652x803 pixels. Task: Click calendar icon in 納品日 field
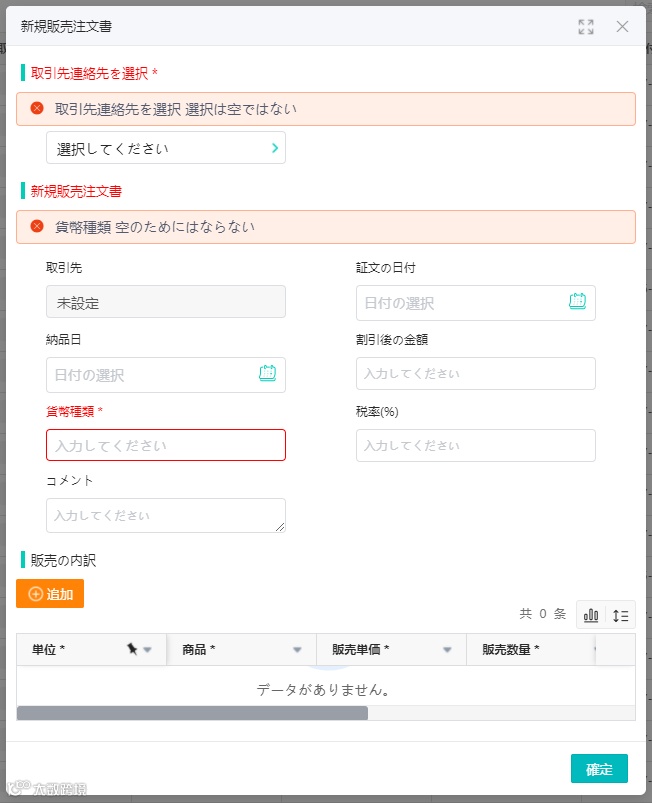coord(267,374)
